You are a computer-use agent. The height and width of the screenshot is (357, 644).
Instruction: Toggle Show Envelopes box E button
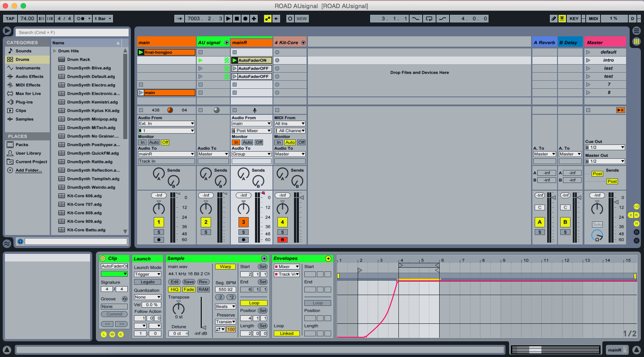[121, 334]
